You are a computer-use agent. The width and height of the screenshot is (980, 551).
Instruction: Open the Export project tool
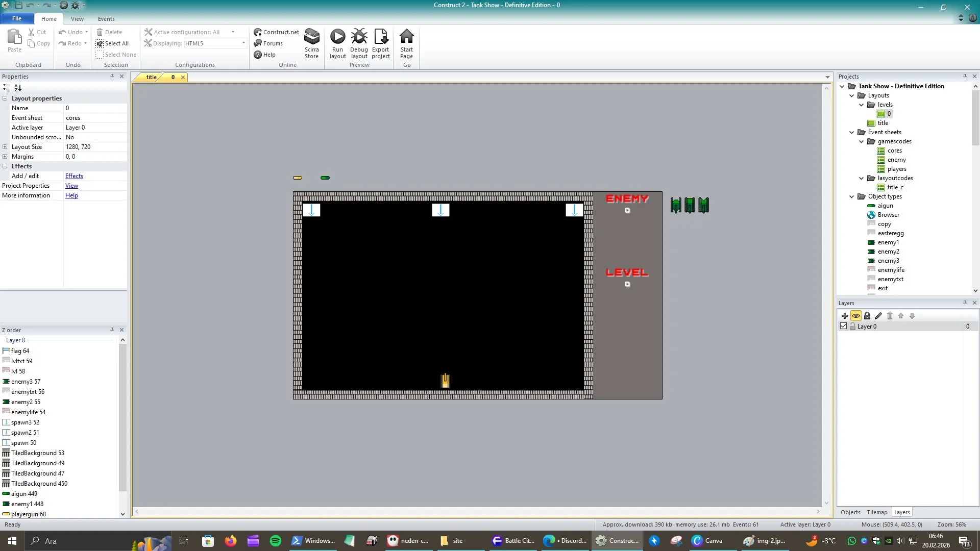pyautogui.click(x=381, y=37)
